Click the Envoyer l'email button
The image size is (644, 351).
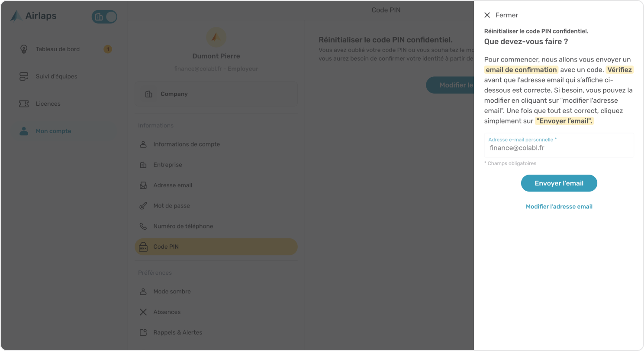pos(559,183)
